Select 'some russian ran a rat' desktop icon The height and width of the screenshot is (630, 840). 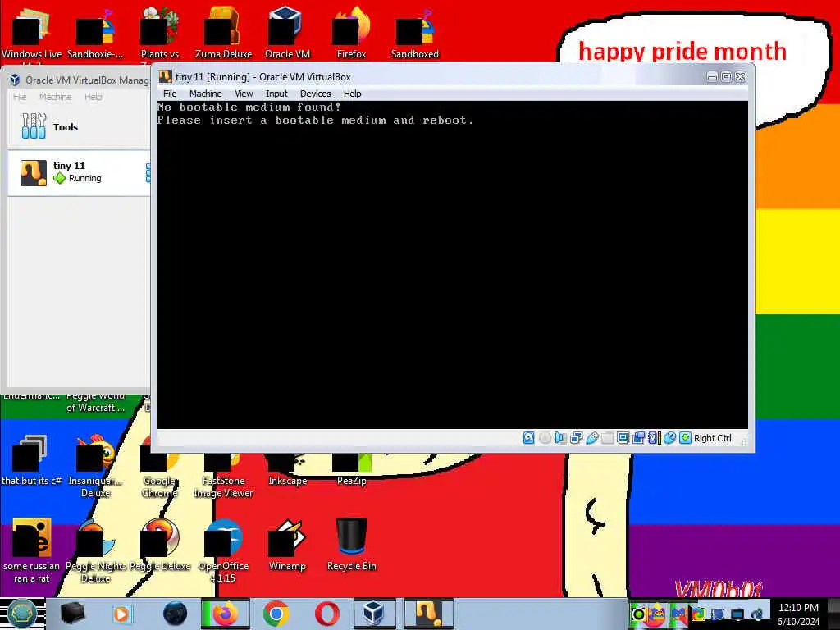click(x=32, y=550)
